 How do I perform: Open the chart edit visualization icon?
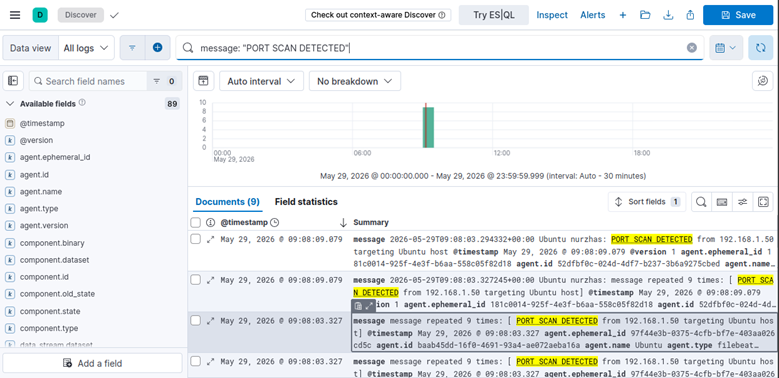[x=763, y=81]
